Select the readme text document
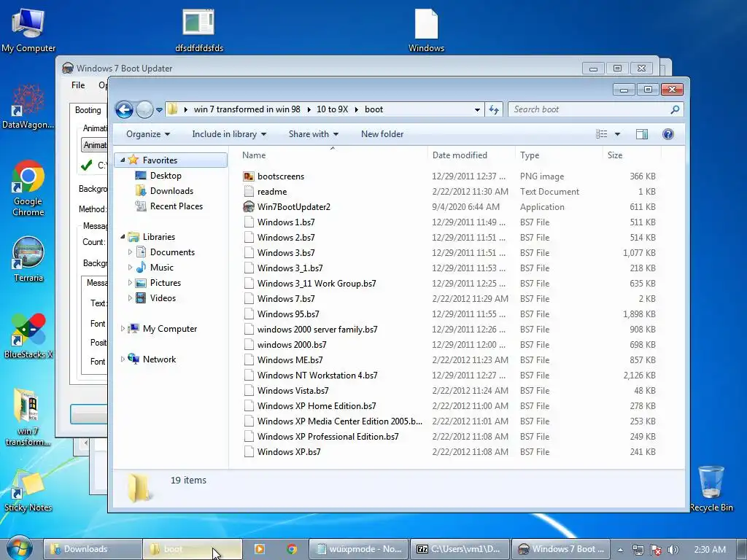Viewport: 747px width, 560px height. pyautogui.click(x=272, y=192)
